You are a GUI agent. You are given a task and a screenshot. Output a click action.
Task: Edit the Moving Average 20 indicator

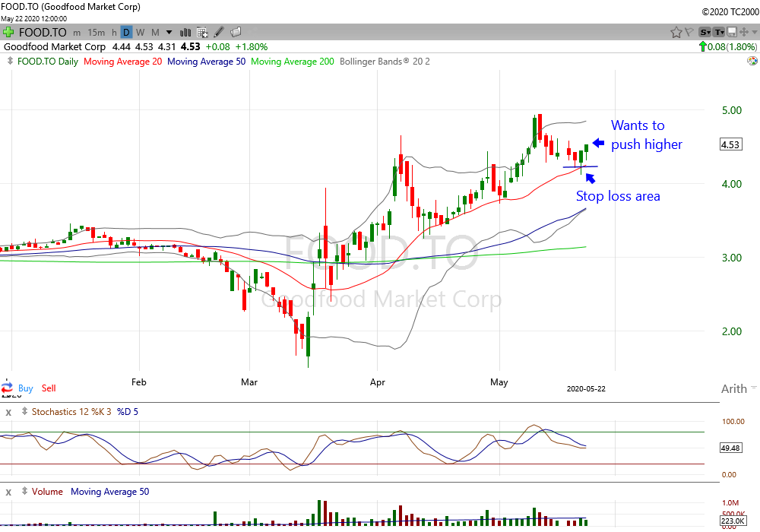[x=122, y=61]
